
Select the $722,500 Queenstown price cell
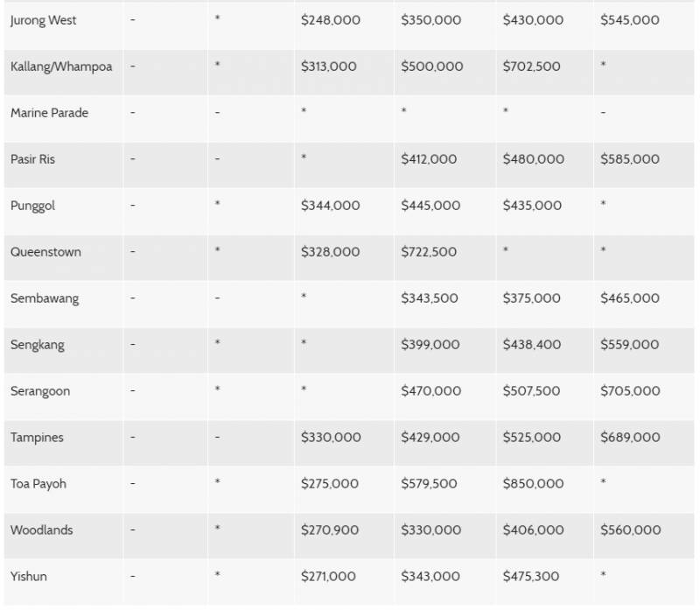pyautogui.click(x=429, y=252)
